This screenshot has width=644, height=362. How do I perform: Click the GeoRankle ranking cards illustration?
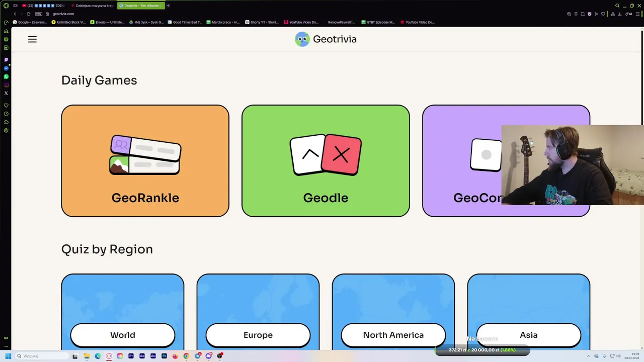click(145, 155)
